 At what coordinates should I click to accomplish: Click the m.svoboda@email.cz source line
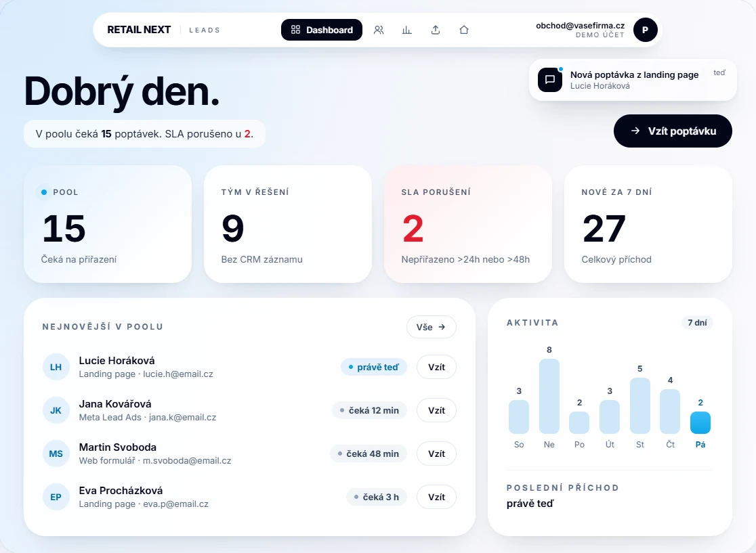pyautogui.click(x=155, y=460)
